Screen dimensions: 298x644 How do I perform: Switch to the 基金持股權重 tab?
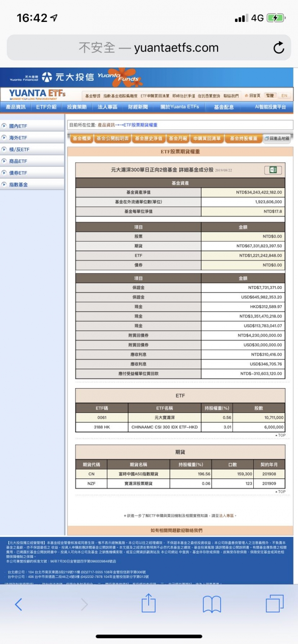(243, 138)
